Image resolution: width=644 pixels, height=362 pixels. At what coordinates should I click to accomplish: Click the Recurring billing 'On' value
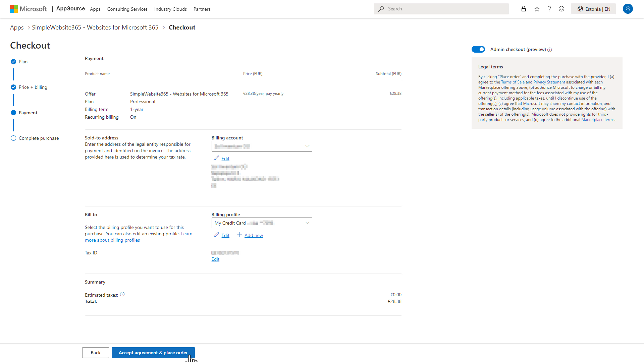coord(133,117)
